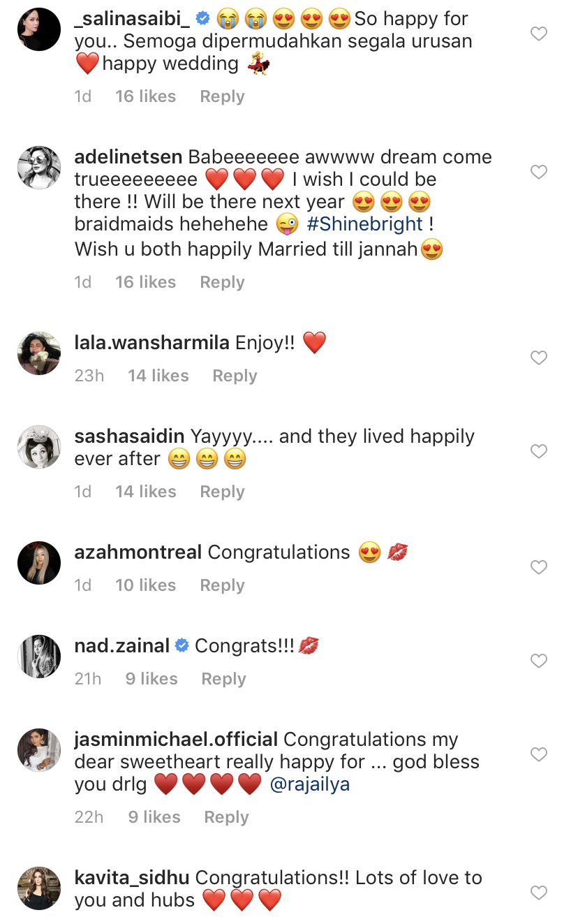Open sashasaidin's profile picture
Image resolution: width=578 pixels, height=924 pixels.
39,447
